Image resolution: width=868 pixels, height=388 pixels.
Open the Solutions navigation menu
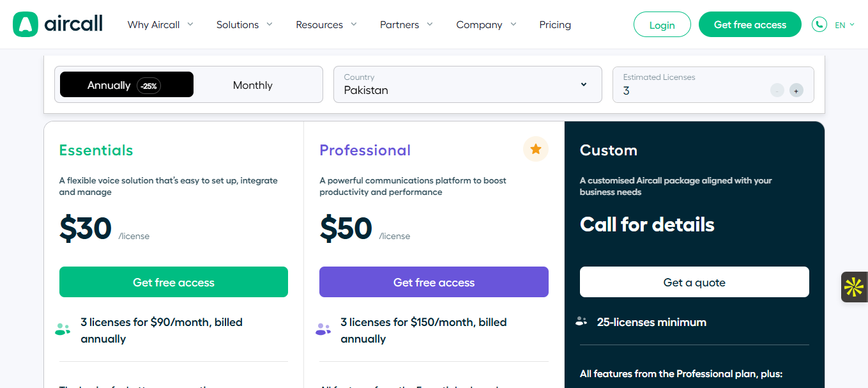[x=244, y=25]
